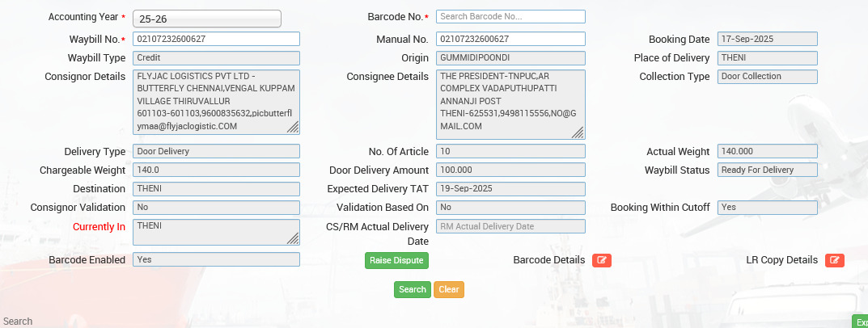Click the Search button
The height and width of the screenshot is (328, 868).
[413, 289]
